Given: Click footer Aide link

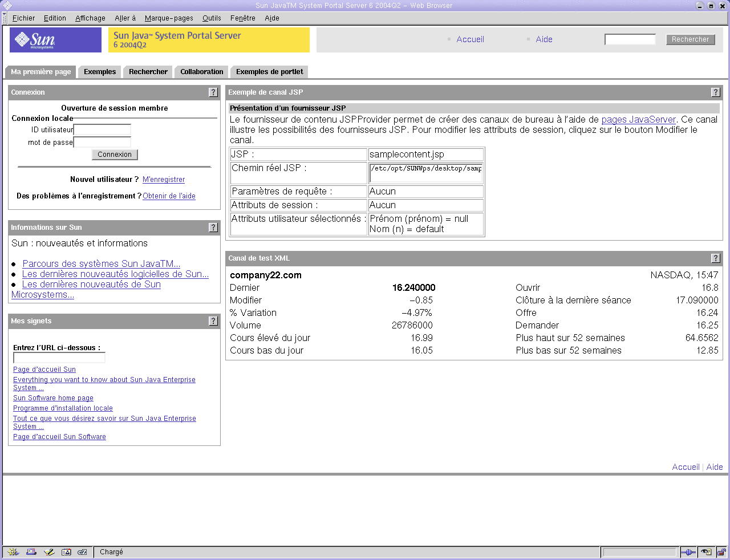Looking at the screenshot, I should coord(715,467).
